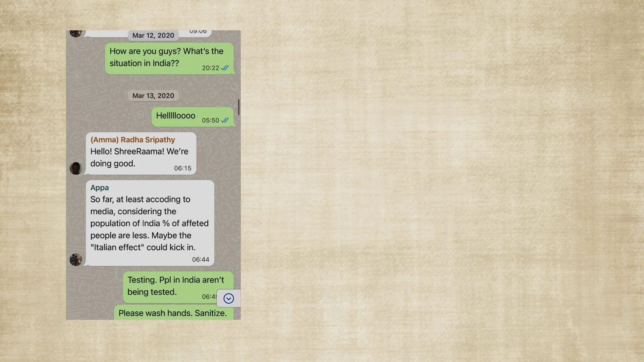This screenshot has width=644, height=362.
Task: Select the (Amma) Radha Sripathy sender name
Action: [132, 140]
